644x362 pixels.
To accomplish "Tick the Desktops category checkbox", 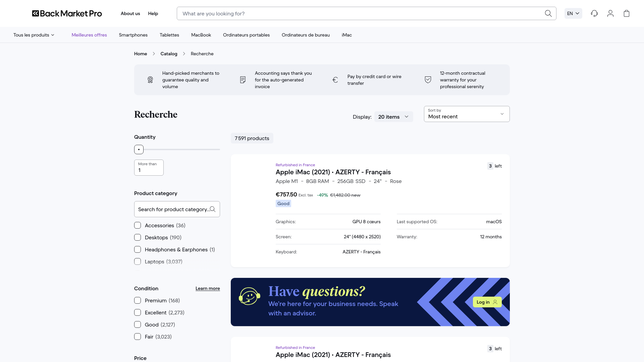I will (x=138, y=237).
